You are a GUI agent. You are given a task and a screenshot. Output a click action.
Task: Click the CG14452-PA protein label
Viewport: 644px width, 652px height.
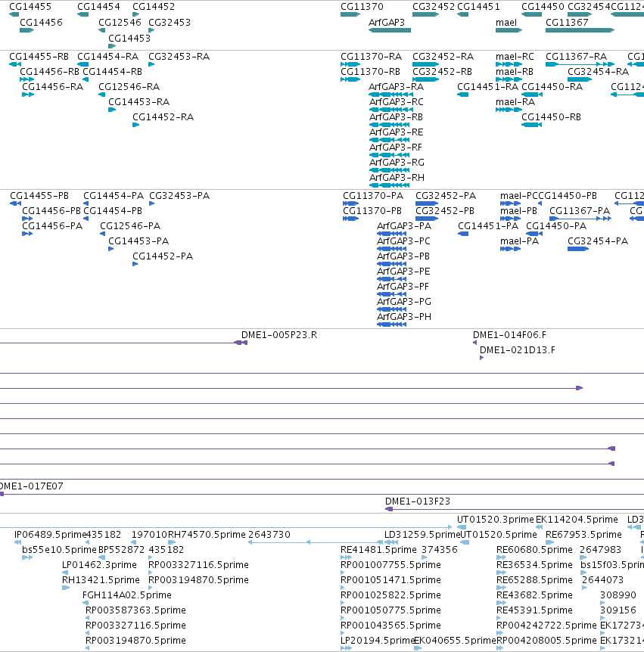[x=163, y=256]
